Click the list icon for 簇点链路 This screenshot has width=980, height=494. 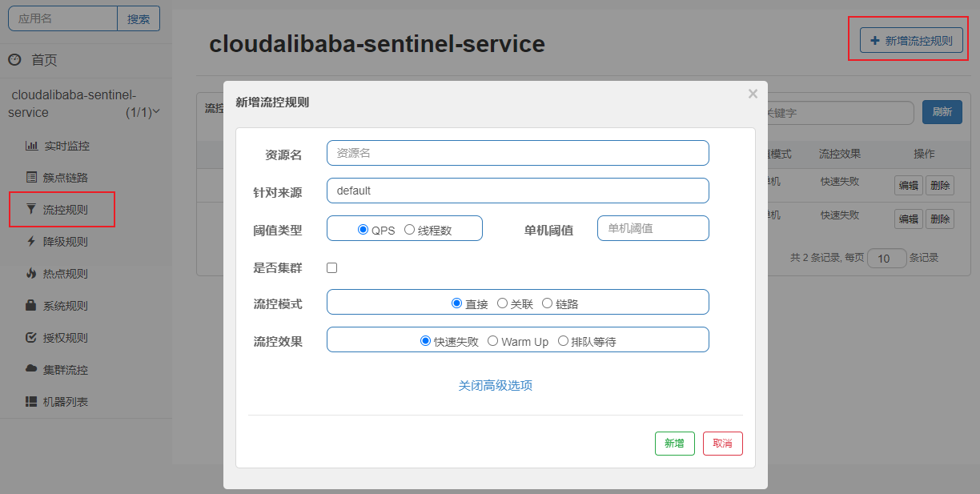32,178
